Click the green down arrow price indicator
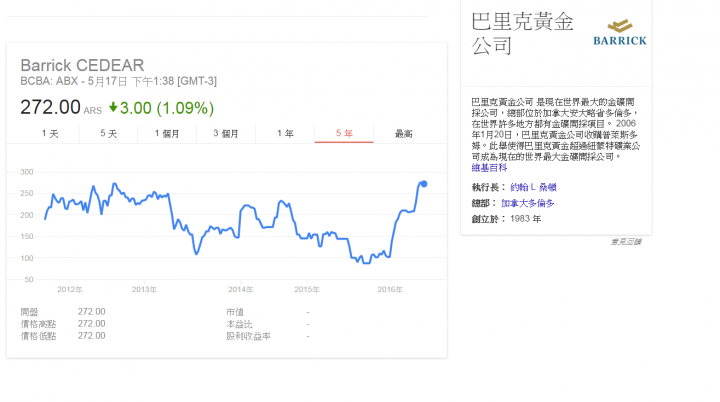This screenshot has height=402, width=720. click(x=113, y=106)
